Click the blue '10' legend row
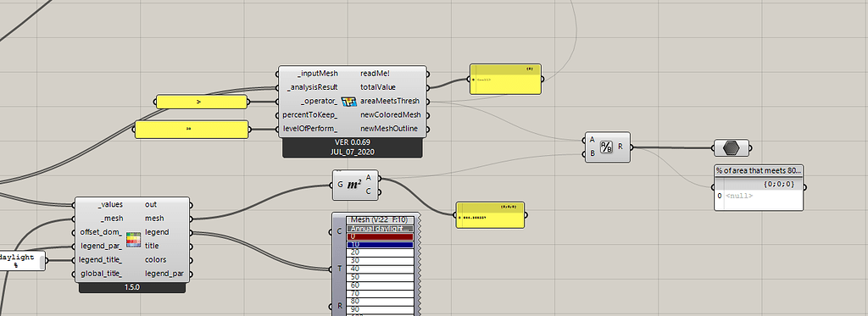The image size is (868, 316). tap(381, 245)
